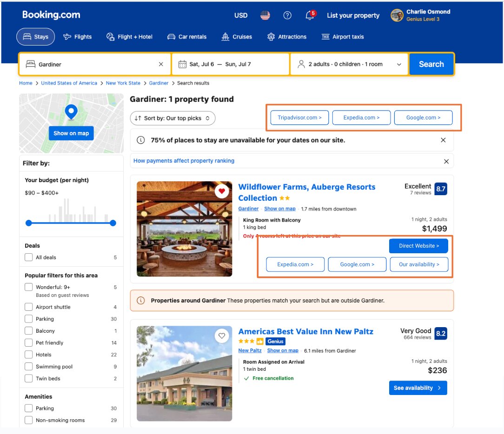
Task: Click Charlie Osmond profile avatar
Action: [x=397, y=15]
